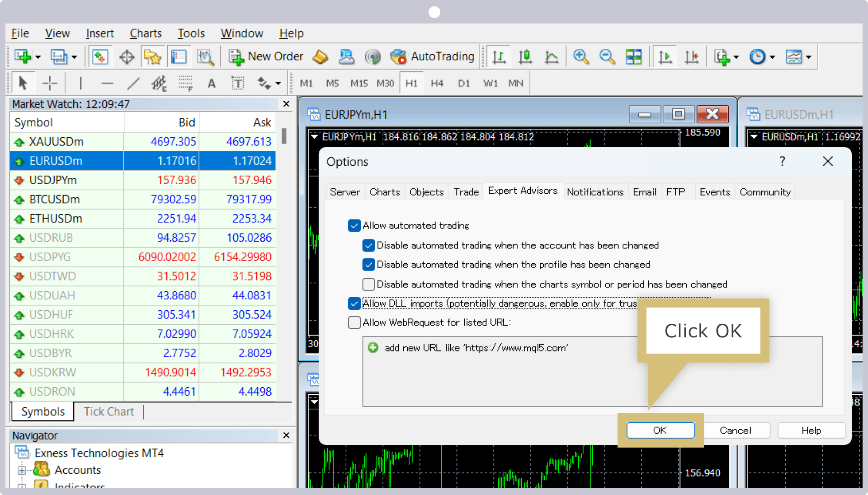Select the Text tool labeled A
The image size is (868, 495).
click(212, 84)
